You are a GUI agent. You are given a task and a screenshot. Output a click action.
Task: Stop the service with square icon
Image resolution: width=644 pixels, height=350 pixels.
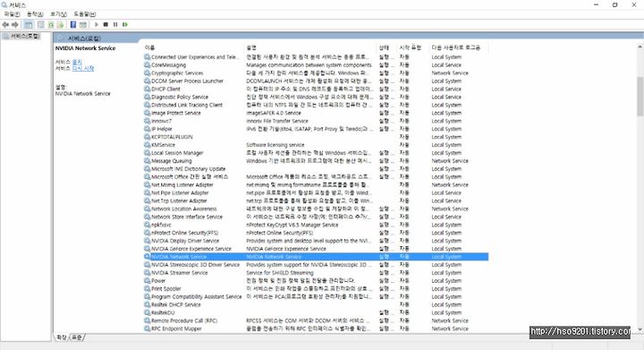pos(106,25)
